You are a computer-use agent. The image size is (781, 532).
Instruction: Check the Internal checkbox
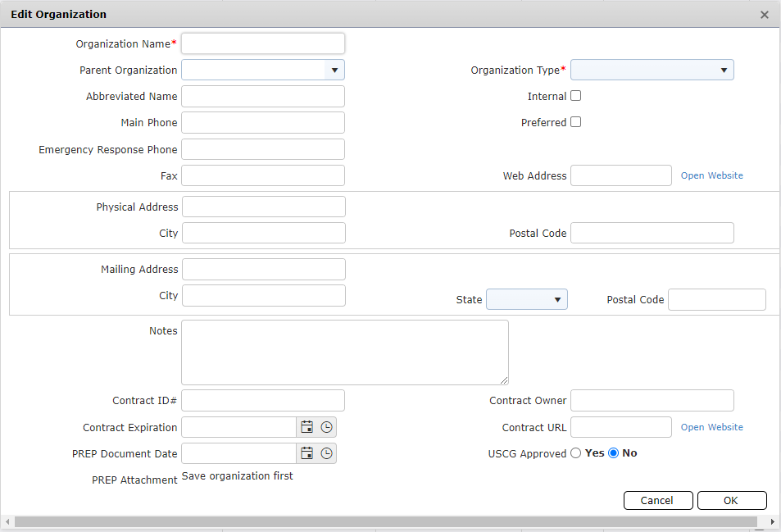[576, 96]
